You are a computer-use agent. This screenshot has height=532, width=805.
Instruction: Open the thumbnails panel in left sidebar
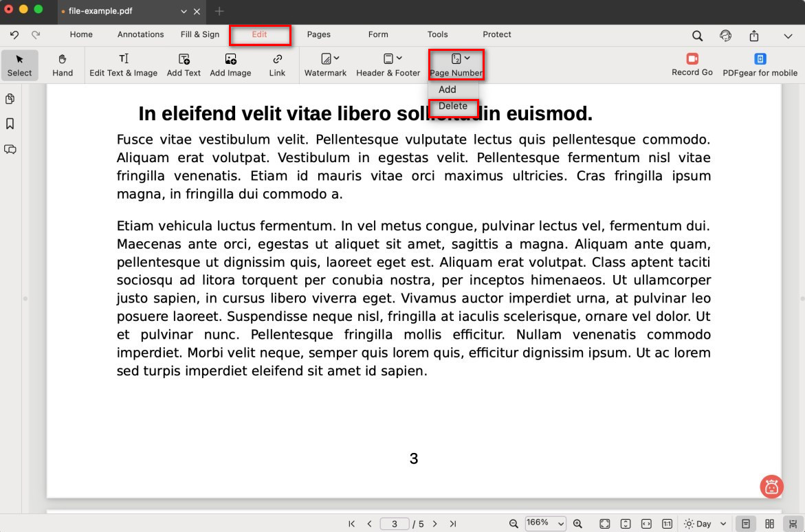(10, 99)
